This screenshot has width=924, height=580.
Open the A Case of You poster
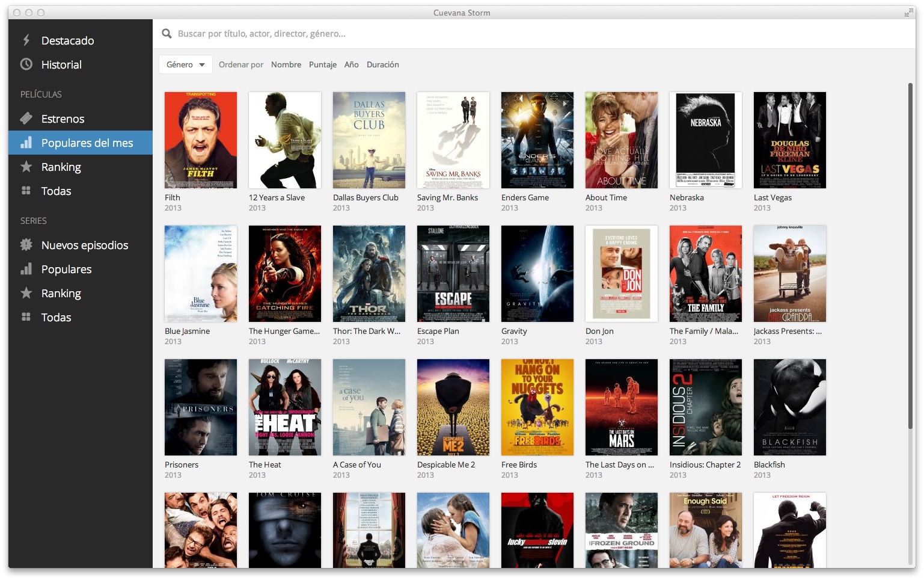coord(369,407)
